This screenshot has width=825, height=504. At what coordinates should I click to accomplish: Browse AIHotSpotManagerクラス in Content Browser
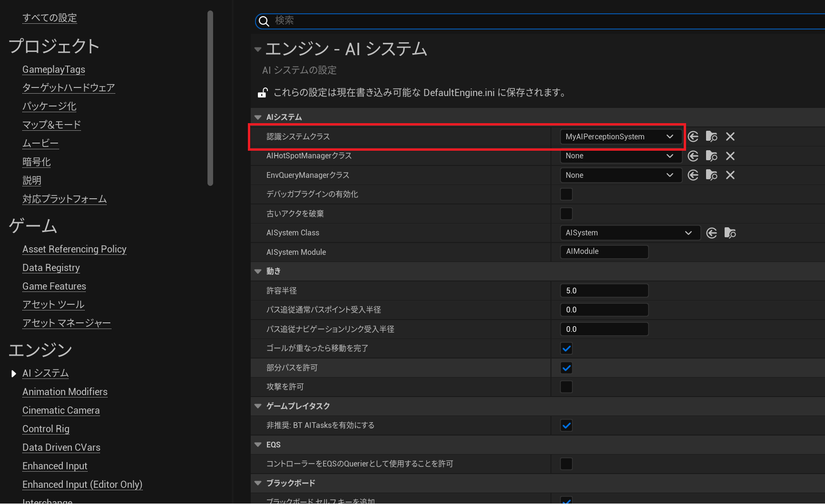coord(711,155)
